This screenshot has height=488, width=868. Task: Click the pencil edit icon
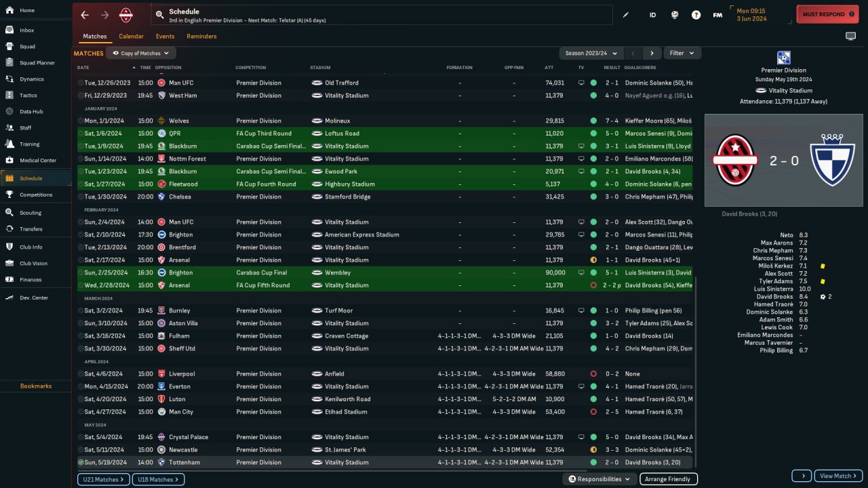(626, 15)
